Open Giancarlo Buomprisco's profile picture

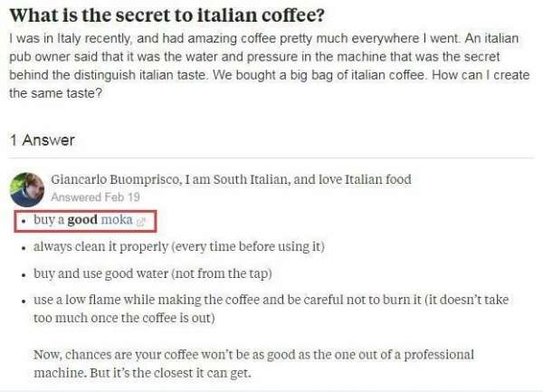pyautogui.click(x=27, y=187)
